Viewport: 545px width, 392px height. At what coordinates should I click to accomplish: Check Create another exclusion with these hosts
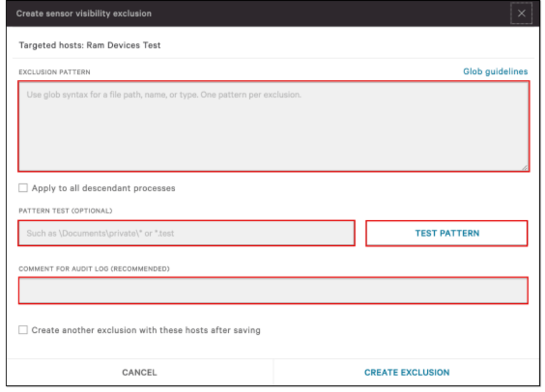(23, 328)
